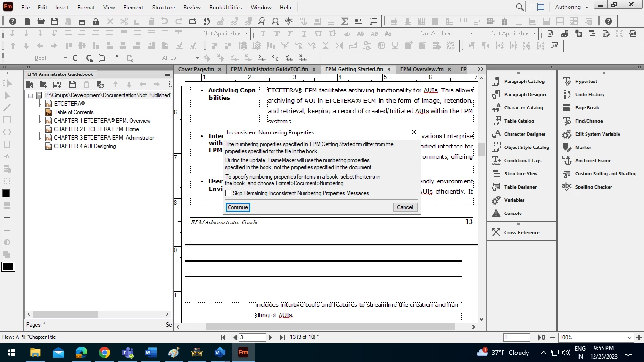This screenshot has width=644, height=362.
Task: Click the lock icon in toolbar
Action: (x=96, y=21)
